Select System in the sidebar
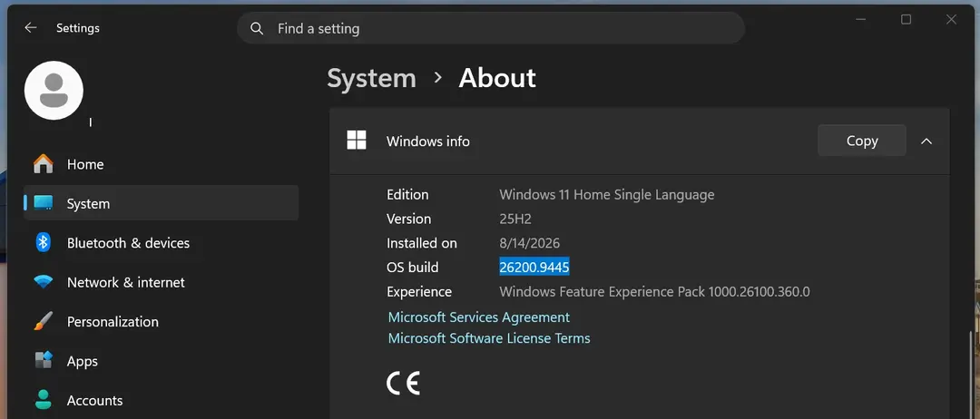980x419 pixels. coord(162,203)
